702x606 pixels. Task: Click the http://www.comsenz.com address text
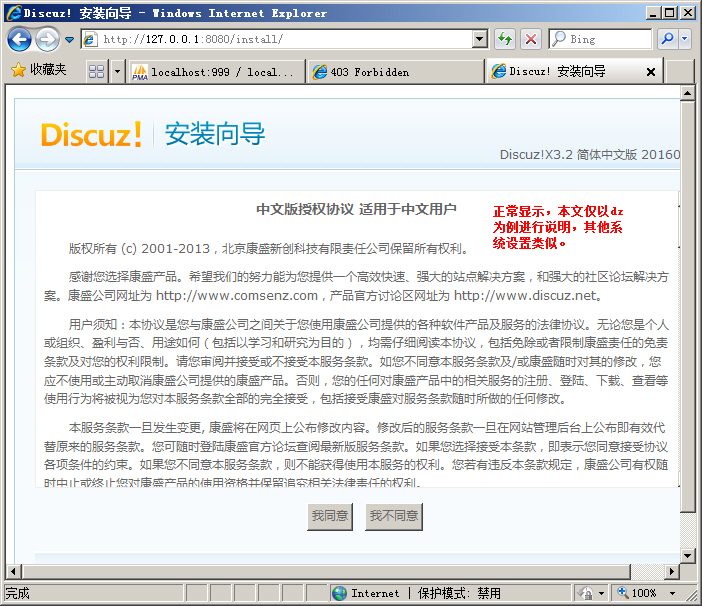click(237, 296)
